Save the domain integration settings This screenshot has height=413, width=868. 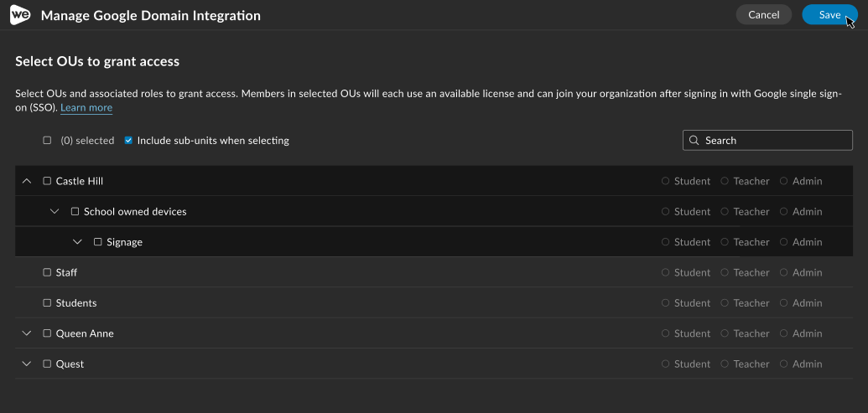[829, 15]
